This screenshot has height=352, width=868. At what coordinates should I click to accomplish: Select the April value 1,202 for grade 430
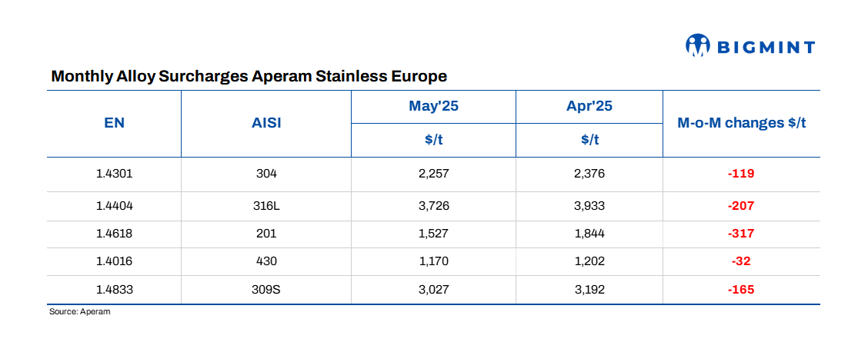[589, 261]
